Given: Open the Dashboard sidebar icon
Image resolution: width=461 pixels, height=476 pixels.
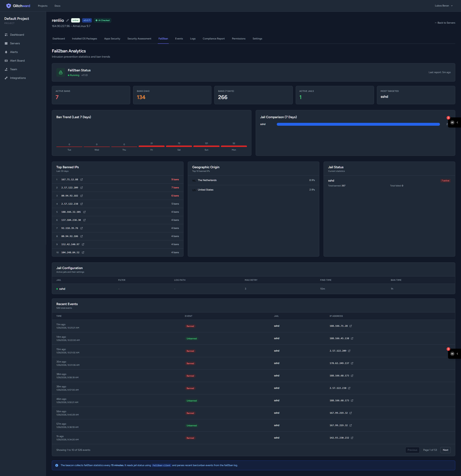Looking at the screenshot, I should click(6, 35).
